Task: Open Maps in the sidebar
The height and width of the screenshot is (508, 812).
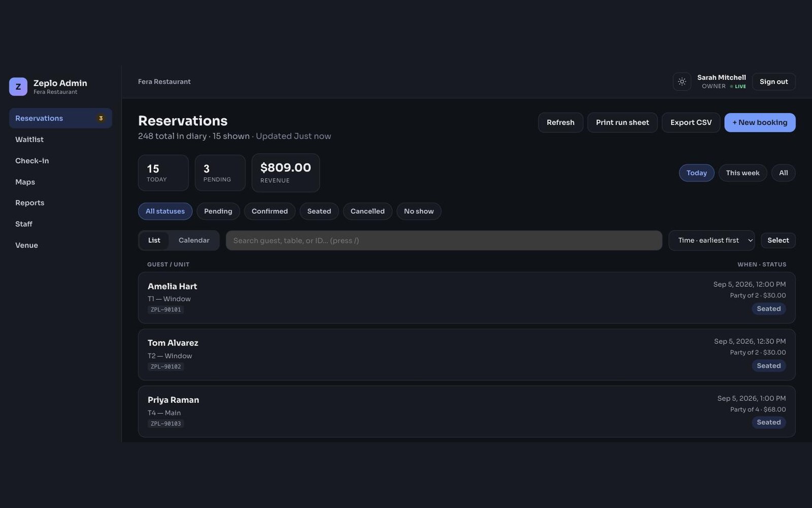Action: (60, 182)
